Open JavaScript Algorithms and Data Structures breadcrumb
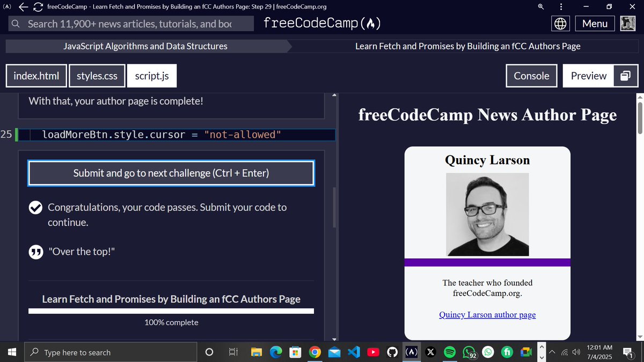Viewport: 644px width, 362px height. coord(145,47)
